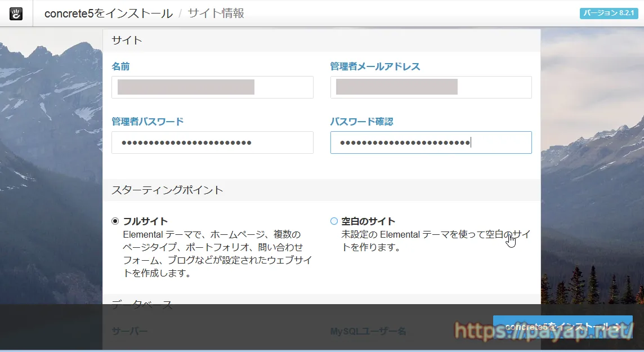Click the 名前 field label
644x352 pixels.
tap(120, 66)
